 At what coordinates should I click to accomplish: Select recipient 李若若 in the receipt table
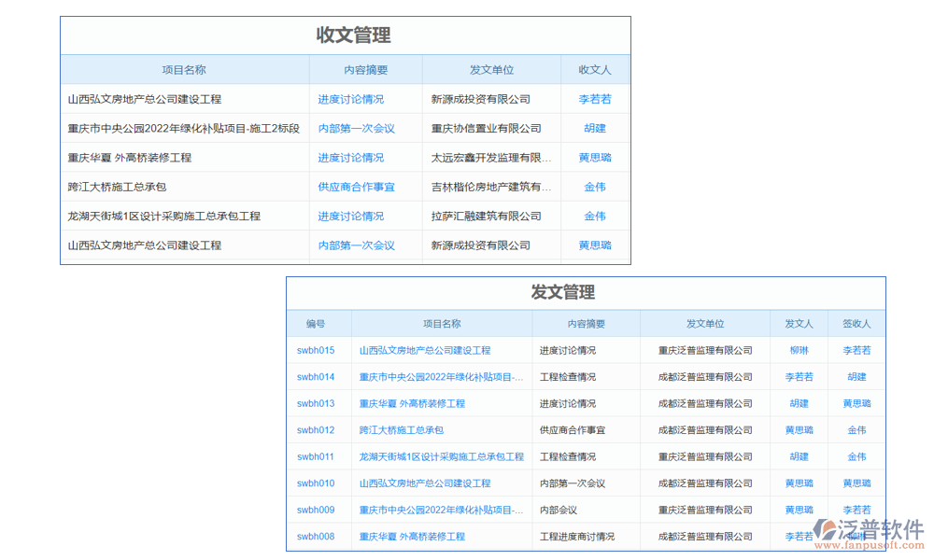(595, 99)
